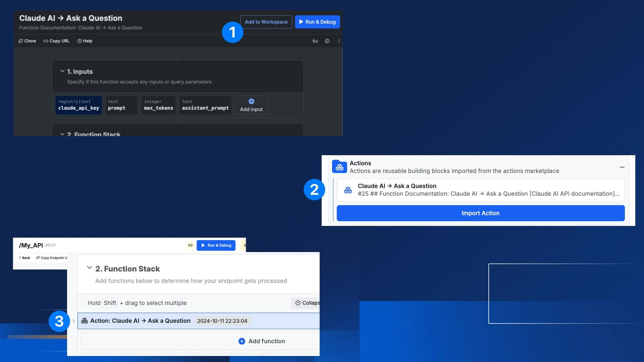
Task: Select the assistant_prompt input
Action: coord(205,105)
